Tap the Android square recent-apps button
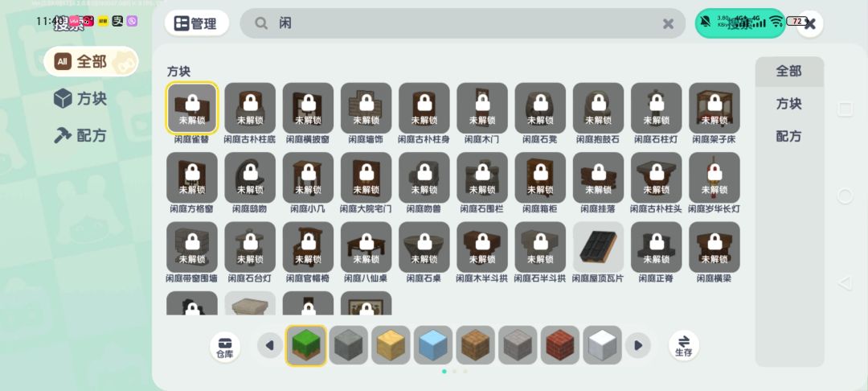The width and height of the screenshot is (868, 391). [x=845, y=109]
